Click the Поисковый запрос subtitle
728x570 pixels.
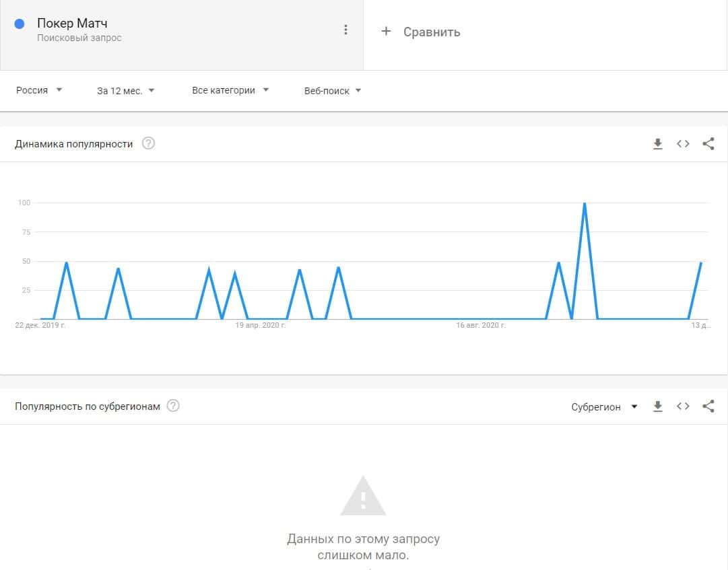pos(79,38)
